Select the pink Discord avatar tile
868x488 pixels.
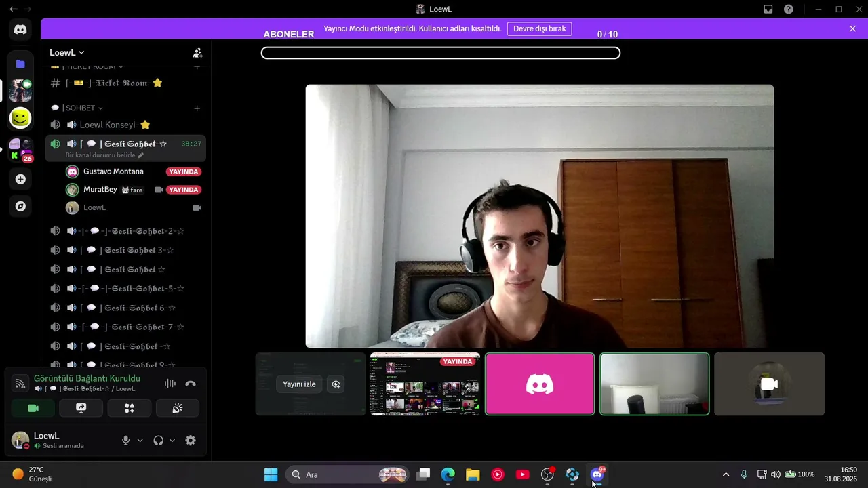pos(540,384)
